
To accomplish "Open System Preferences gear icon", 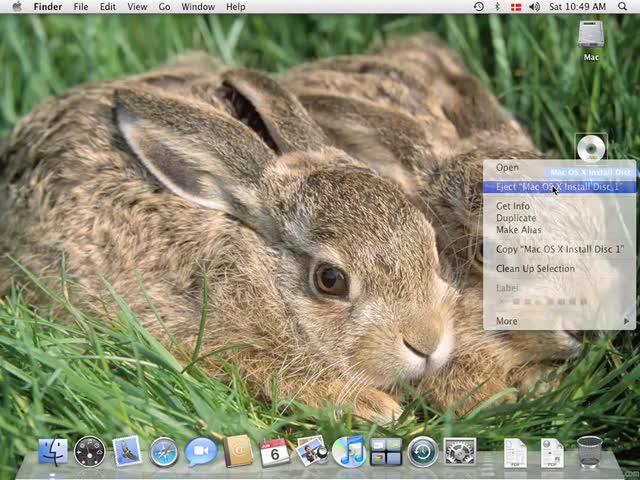I will [x=459, y=452].
